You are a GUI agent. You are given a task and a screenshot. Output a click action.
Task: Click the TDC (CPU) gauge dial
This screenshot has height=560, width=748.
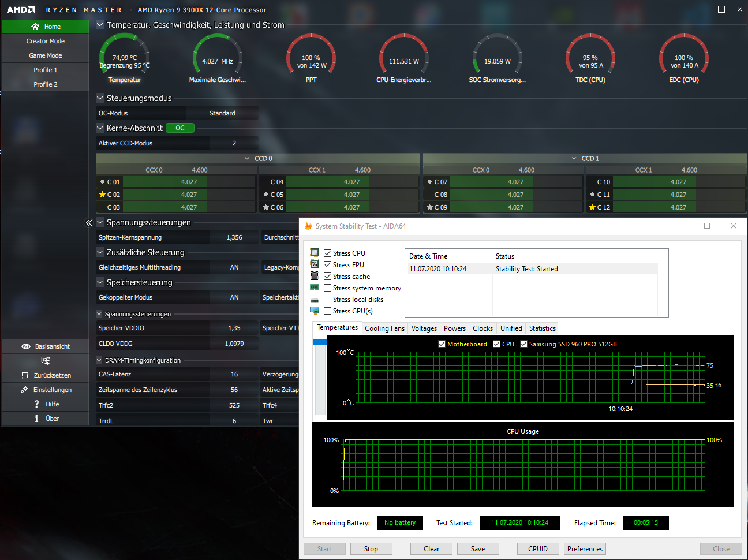[x=590, y=55]
